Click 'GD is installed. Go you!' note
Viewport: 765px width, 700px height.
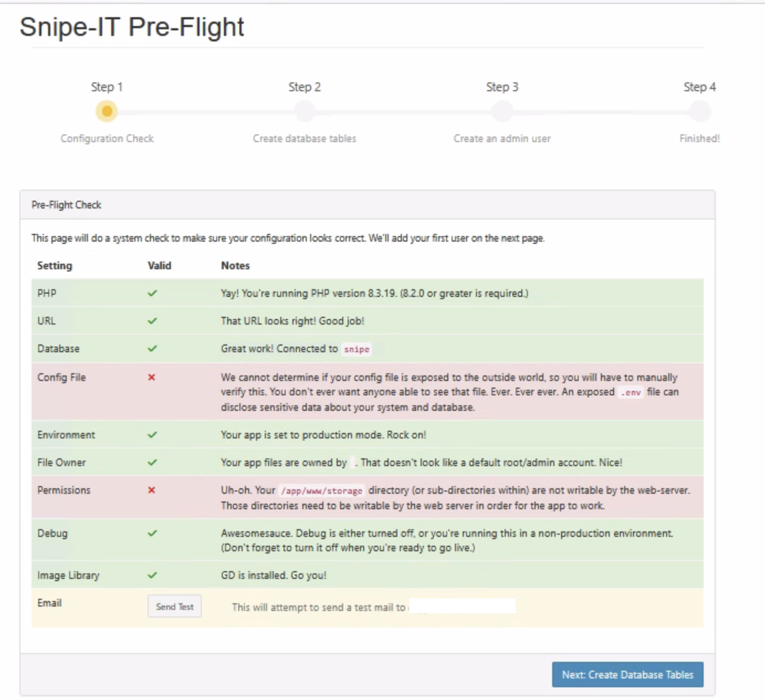[x=274, y=575]
